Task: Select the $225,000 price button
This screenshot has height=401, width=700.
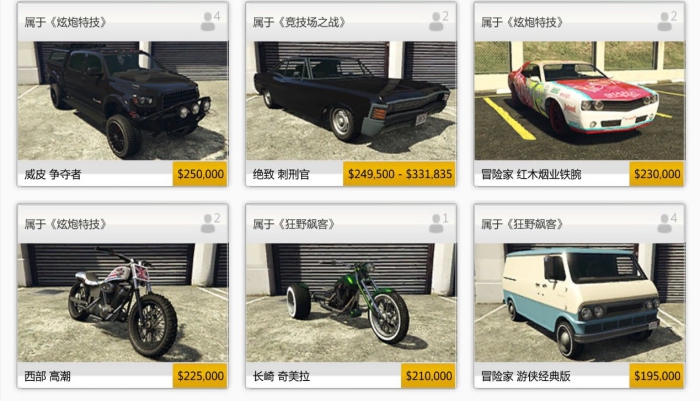Action: 200,376
